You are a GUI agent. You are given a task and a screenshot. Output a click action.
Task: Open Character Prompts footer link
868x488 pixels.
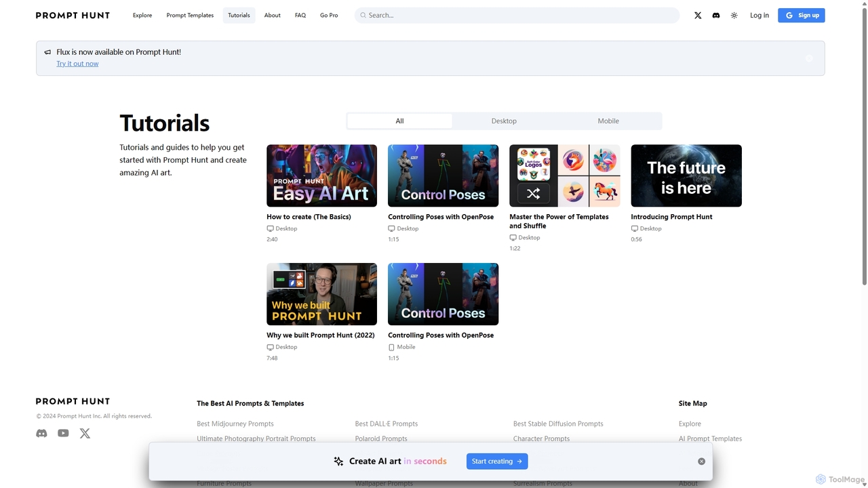pyautogui.click(x=541, y=439)
